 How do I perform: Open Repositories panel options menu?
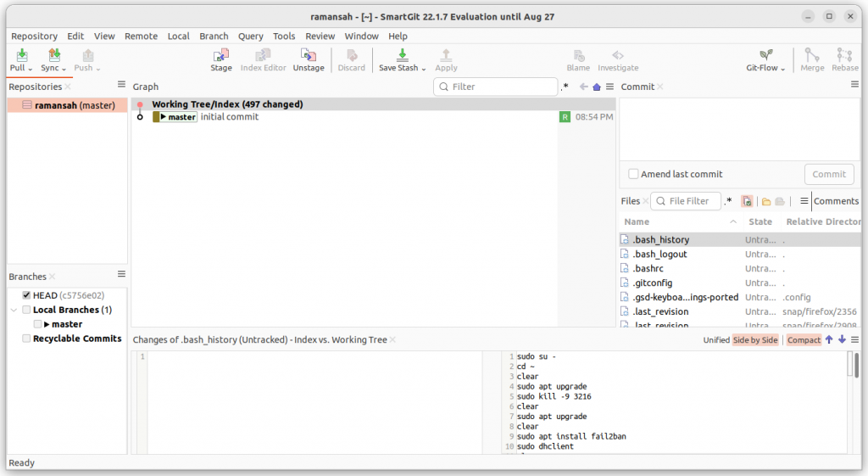121,84
